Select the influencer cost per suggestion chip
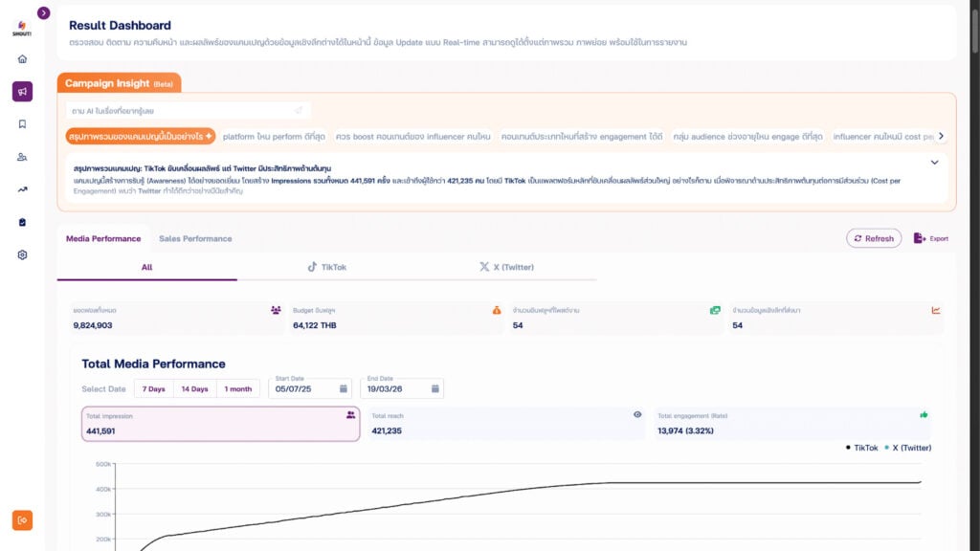980x551 pixels. click(883, 136)
